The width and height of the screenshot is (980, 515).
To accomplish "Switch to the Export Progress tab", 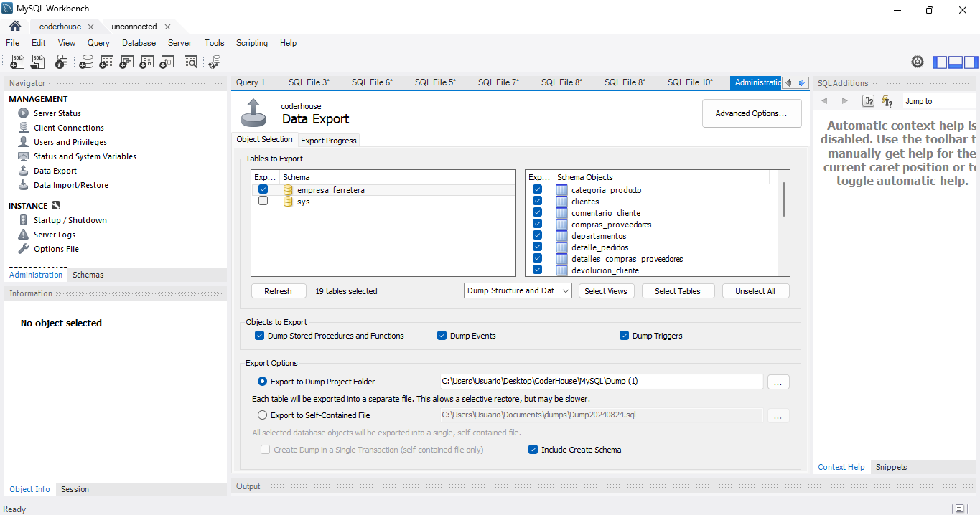I will point(329,141).
